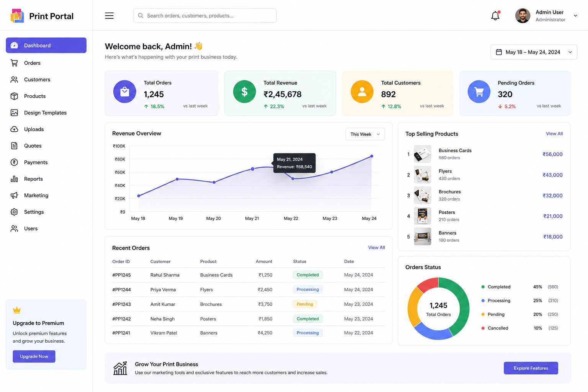The image size is (588, 392).
Task: Click the Reports bar chart icon
Action: click(x=14, y=179)
